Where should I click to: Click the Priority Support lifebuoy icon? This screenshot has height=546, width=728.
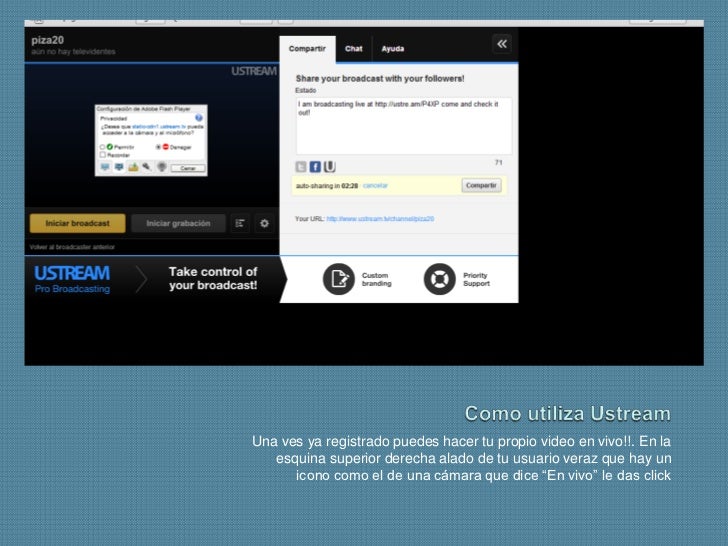click(440, 279)
